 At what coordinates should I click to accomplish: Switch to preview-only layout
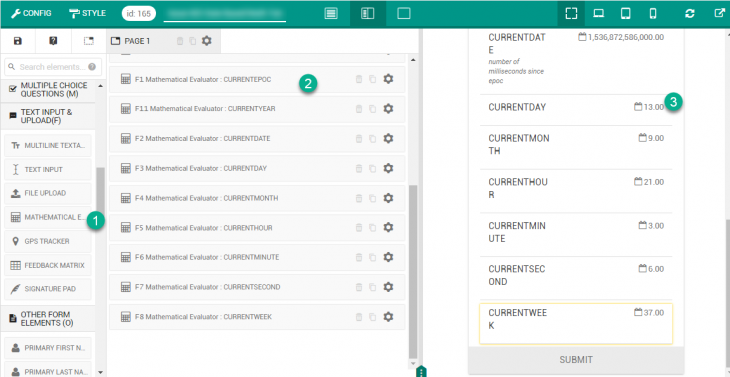404,13
